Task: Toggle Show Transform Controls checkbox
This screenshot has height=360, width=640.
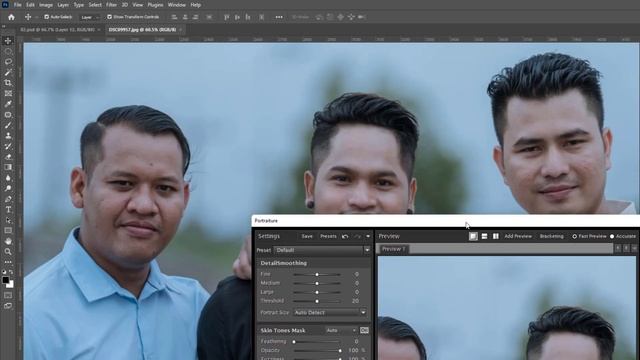Action: tap(109, 17)
